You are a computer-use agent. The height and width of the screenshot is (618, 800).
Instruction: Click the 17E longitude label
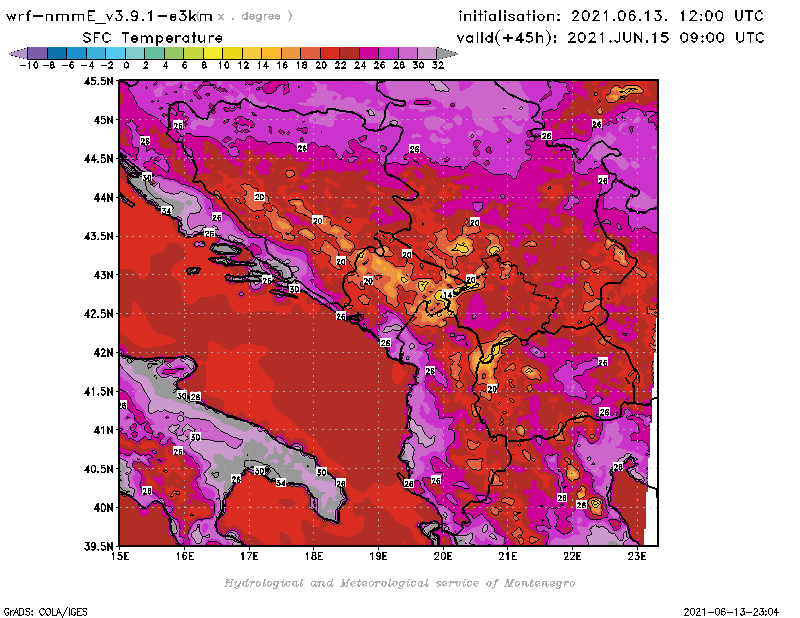(x=249, y=556)
